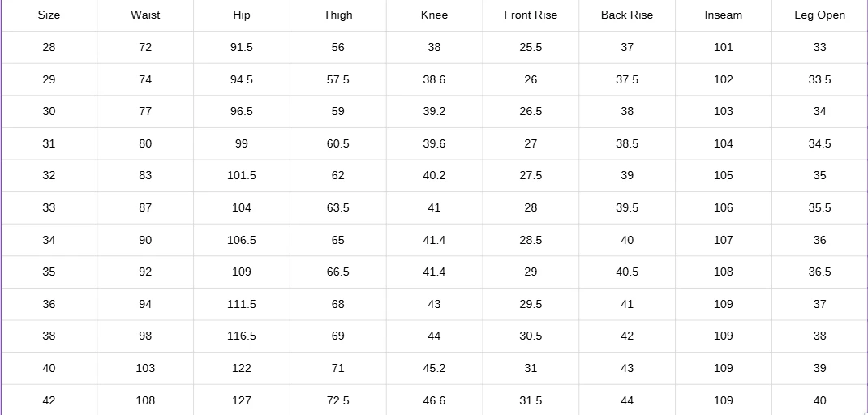Click the Inseam column header

point(723,15)
